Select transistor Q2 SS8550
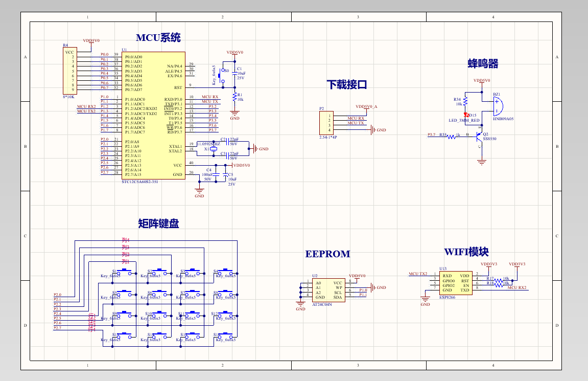The height and width of the screenshot is (381, 588). coord(480,136)
